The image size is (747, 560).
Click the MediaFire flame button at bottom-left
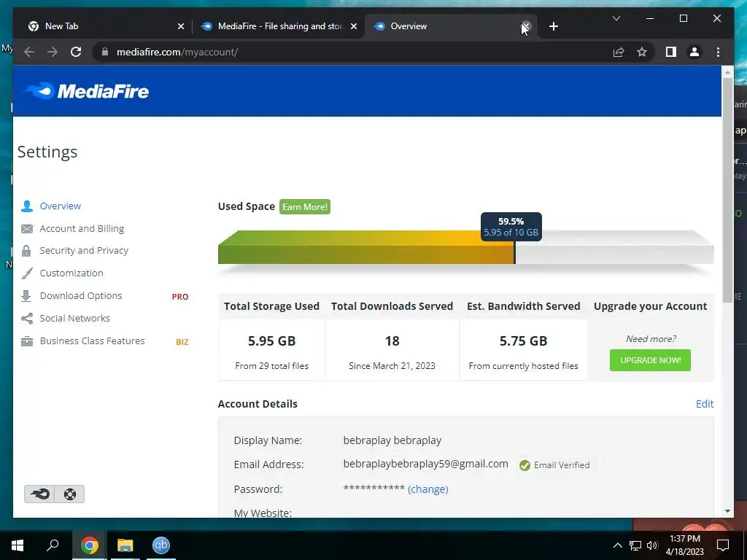[x=39, y=494]
